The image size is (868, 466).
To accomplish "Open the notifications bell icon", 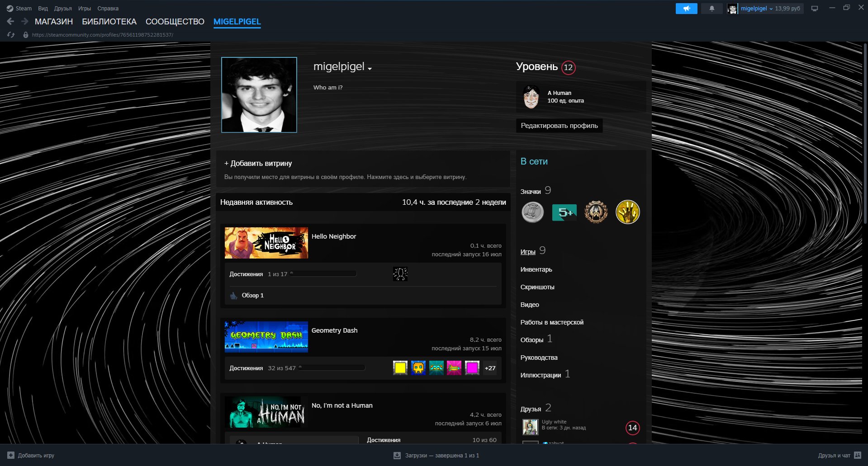I will pyautogui.click(x=711, y=9).
